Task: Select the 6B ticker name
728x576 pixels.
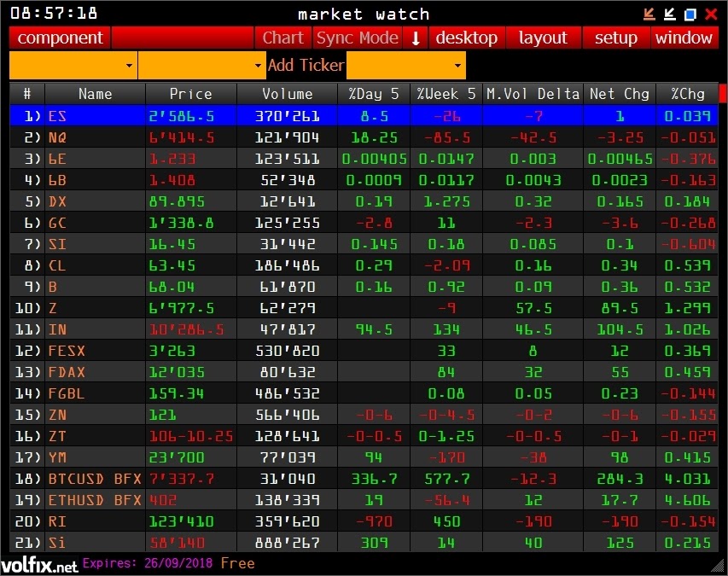Action: coord(57,180)
